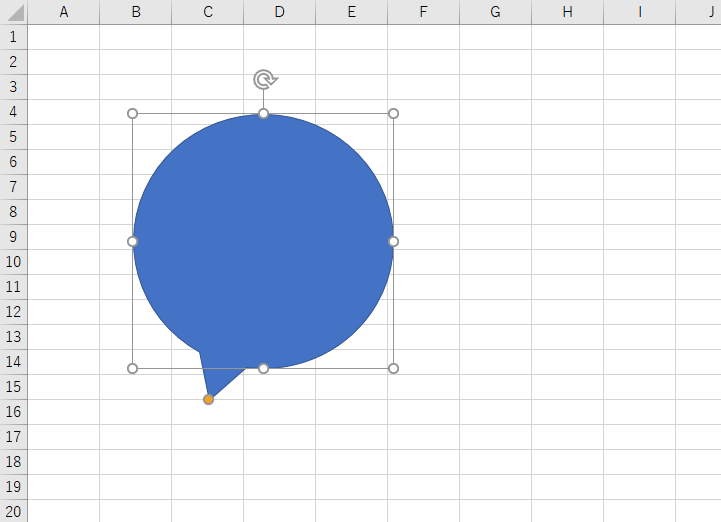Click the rotation handle above the shape
The image size is (721, 522).
(x=264, y=80)
